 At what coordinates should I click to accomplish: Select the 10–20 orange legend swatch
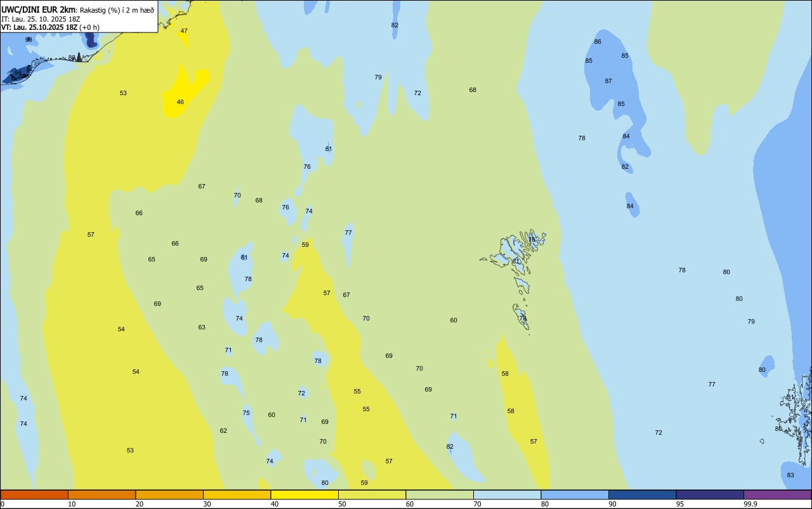click(101, 494)
